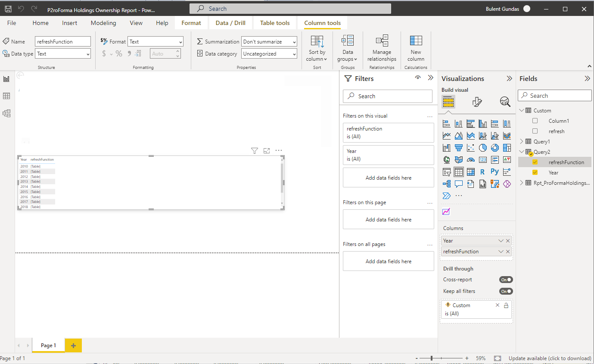Click Focus mode icon above table visual
This screenshot has height=364, width=594.
click(267, 151)
